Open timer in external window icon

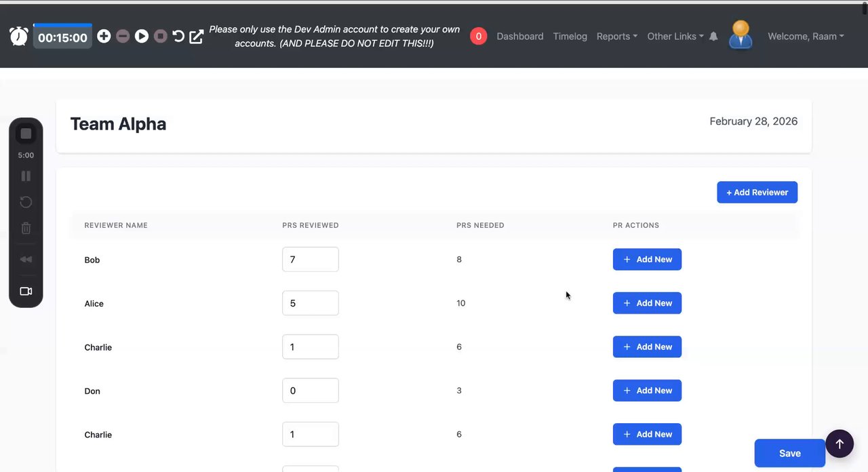(x=197, y=37)
